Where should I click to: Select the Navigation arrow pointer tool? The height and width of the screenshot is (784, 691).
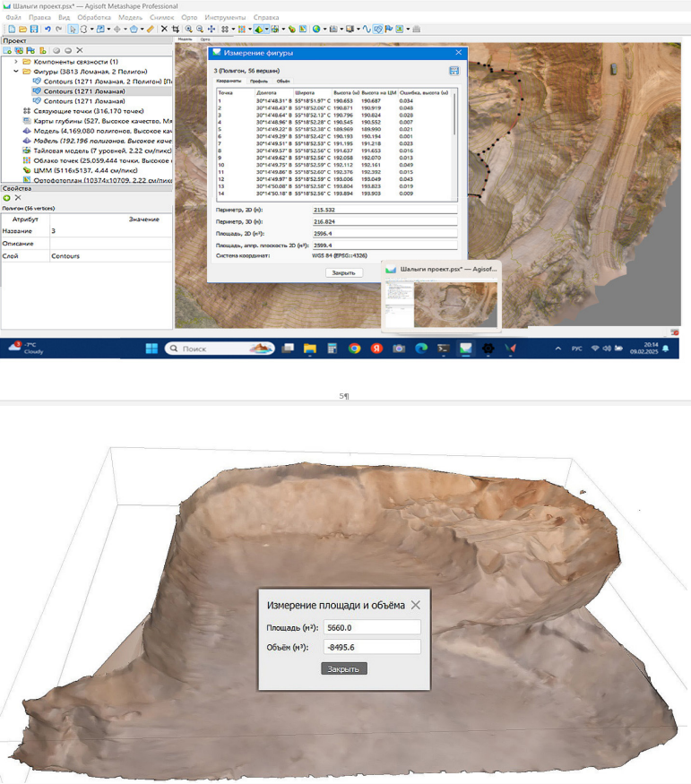(73, 29)
